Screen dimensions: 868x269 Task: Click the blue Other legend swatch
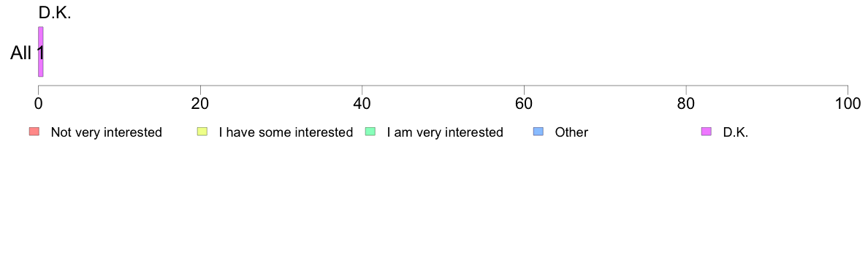click(538, 132)
